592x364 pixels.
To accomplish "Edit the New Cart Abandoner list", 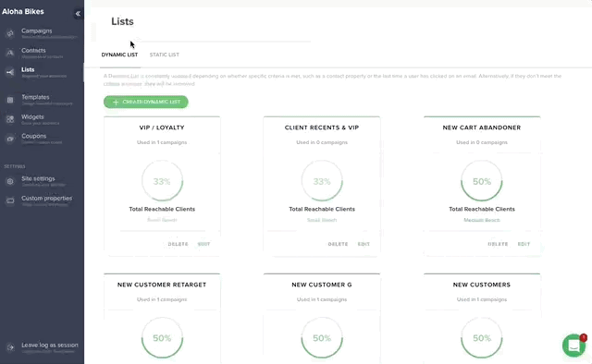I will (x=524, y=244).
